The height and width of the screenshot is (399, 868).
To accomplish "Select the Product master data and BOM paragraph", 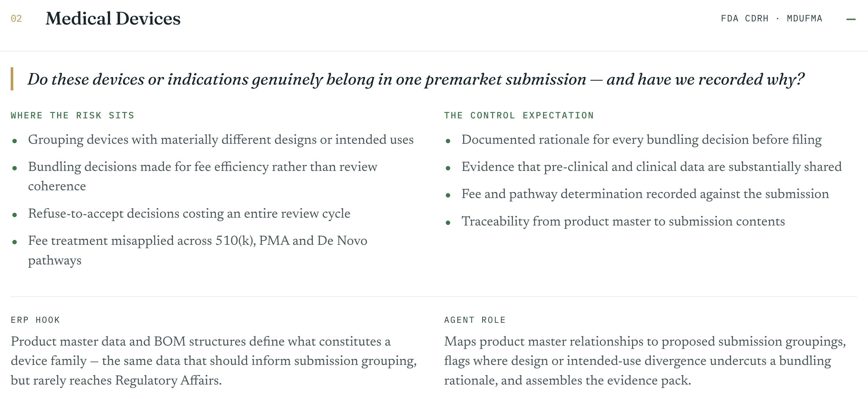I will tap(214, 361).
